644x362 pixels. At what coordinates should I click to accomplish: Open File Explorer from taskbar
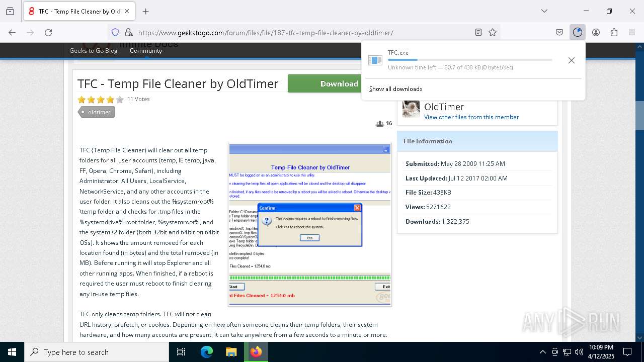231,352
